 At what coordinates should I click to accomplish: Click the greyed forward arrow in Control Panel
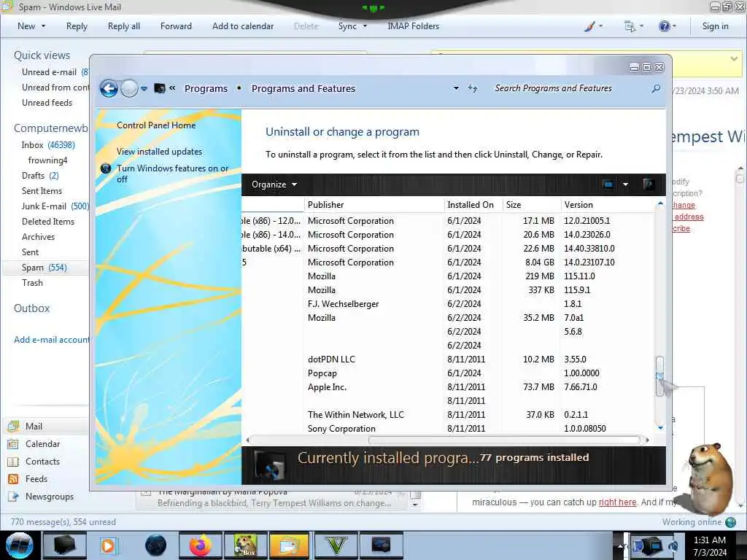tap(129, 88)
